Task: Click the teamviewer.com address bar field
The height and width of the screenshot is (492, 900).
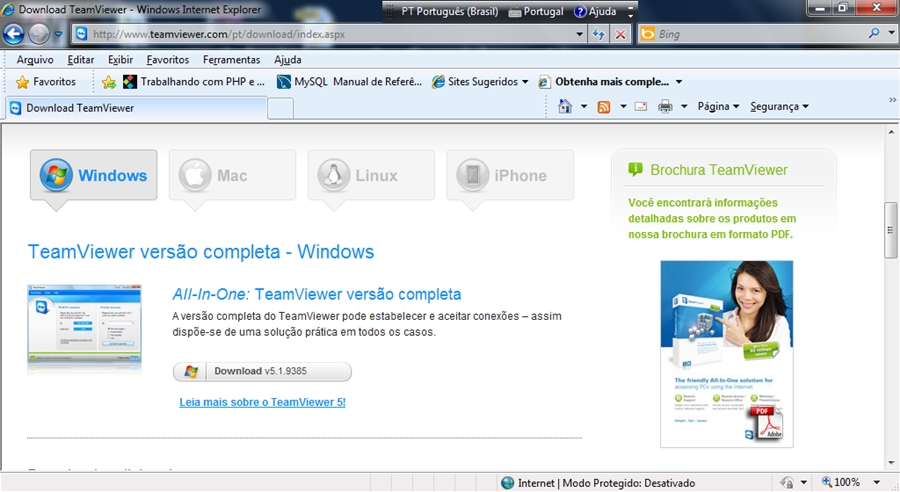Action: click(x=327, y=34)
